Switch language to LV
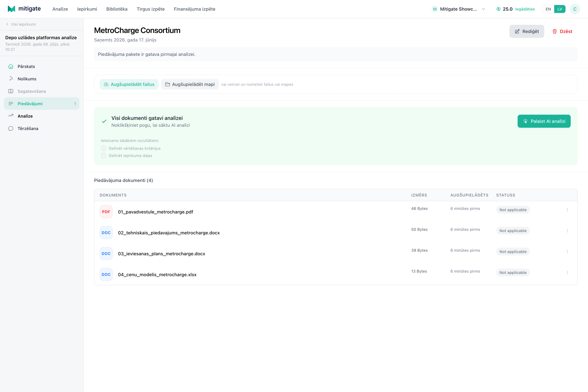The image size is (588, 392). 560,9
